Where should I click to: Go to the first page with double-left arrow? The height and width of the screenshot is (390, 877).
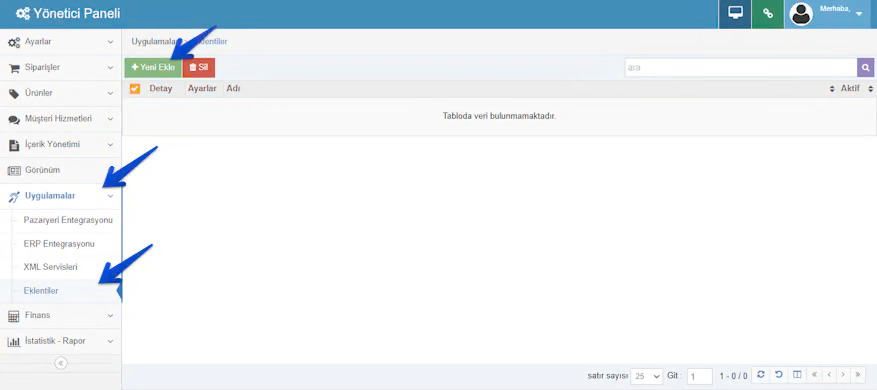pos(814,374)
